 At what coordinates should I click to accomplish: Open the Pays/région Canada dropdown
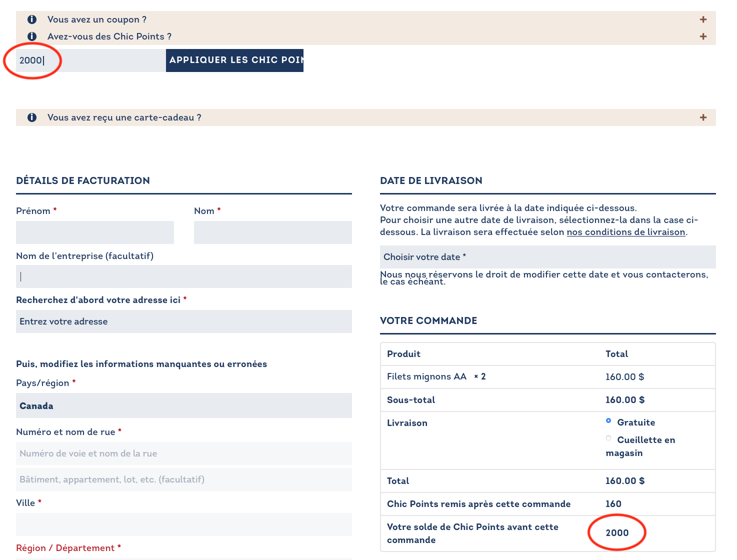pyautogui.click(x=183, y=405)
